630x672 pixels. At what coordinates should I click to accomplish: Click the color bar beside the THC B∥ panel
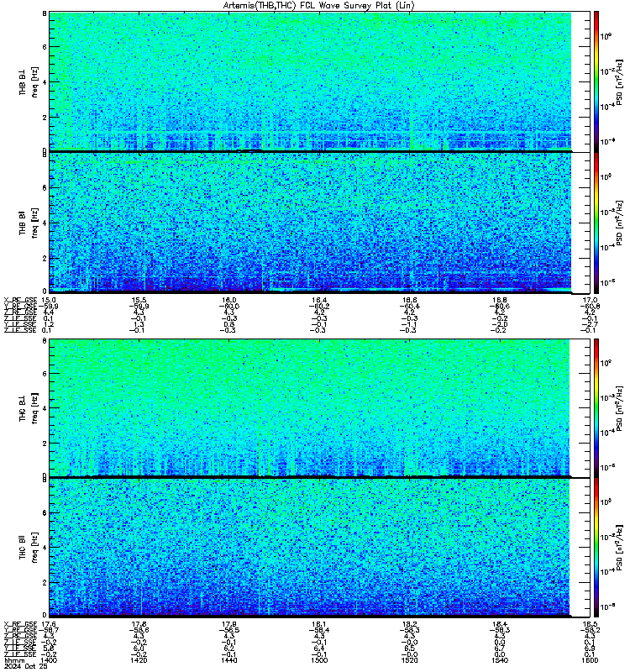(596, 548)
